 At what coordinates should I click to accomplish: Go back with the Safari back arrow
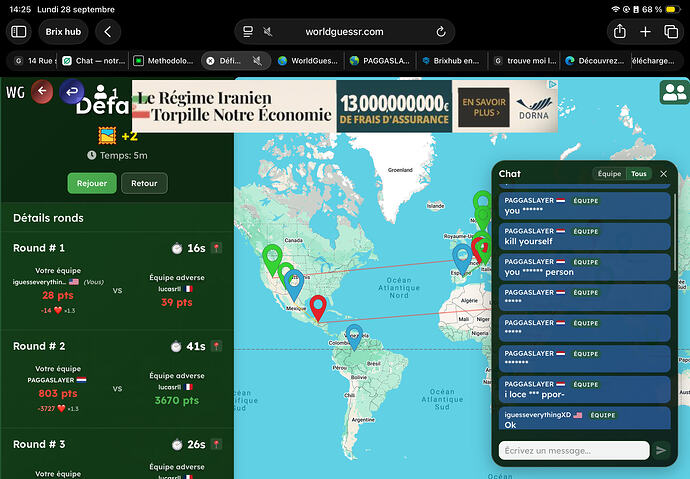click(108, 32)
